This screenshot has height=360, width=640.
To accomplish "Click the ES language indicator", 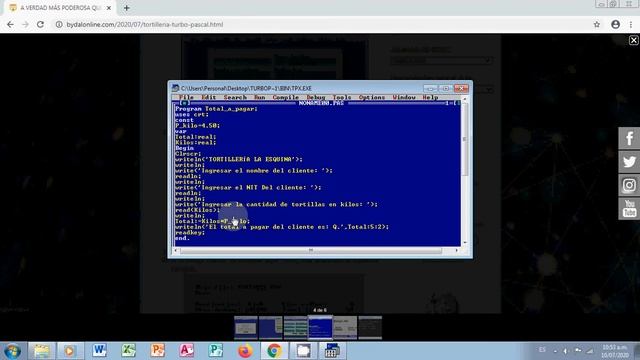I will tap(542, 350).
